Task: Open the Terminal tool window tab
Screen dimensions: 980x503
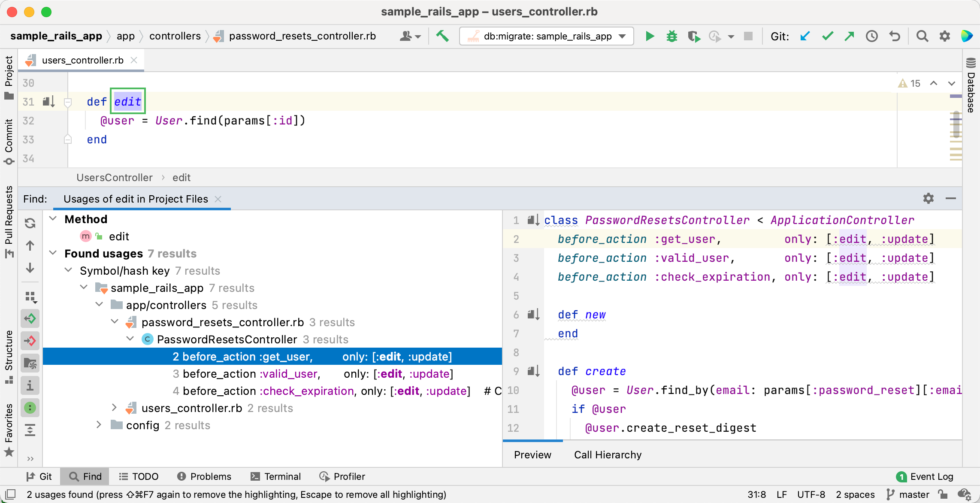Action: (276, 476)
